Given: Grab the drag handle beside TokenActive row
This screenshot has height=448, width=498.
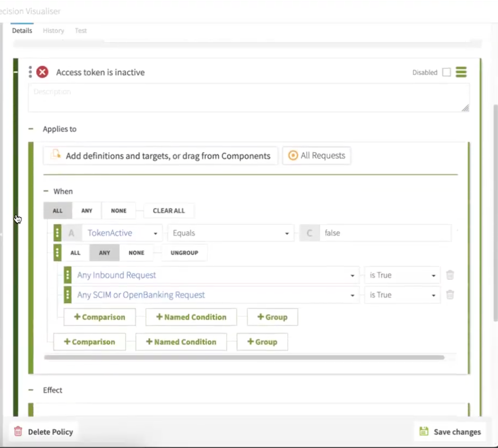Looking at the screenshot, I should tap(57, 233).
